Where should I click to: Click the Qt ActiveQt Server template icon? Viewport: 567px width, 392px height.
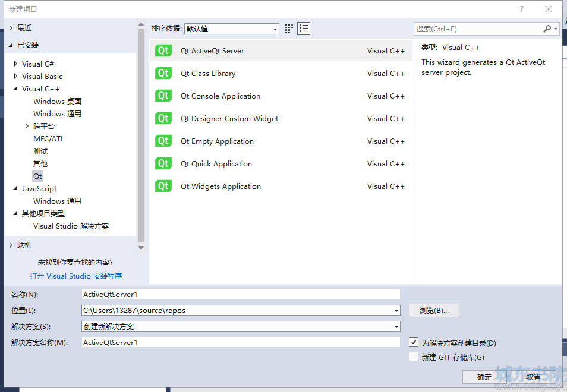[x=163, y=50]
